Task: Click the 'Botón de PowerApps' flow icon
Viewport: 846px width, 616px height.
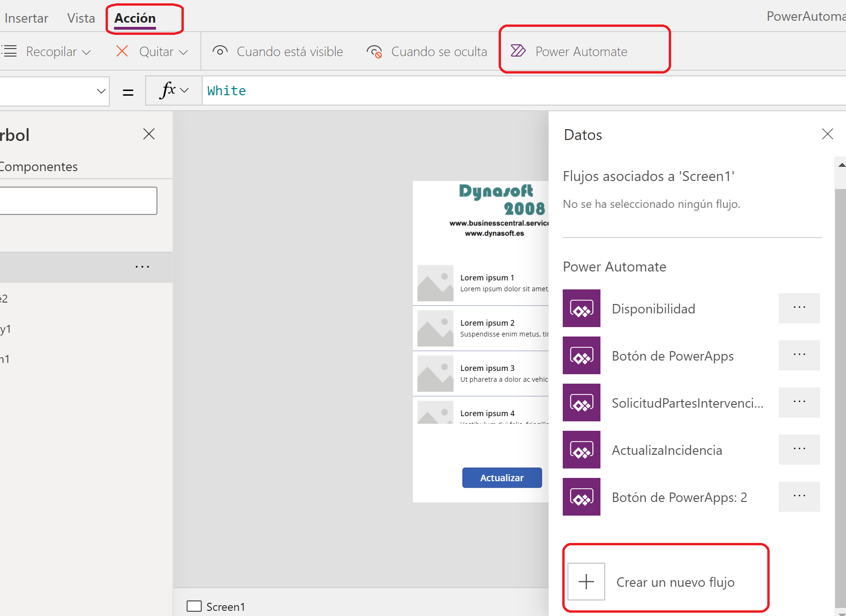Action: pyautogui.click(x=581, y=355)
